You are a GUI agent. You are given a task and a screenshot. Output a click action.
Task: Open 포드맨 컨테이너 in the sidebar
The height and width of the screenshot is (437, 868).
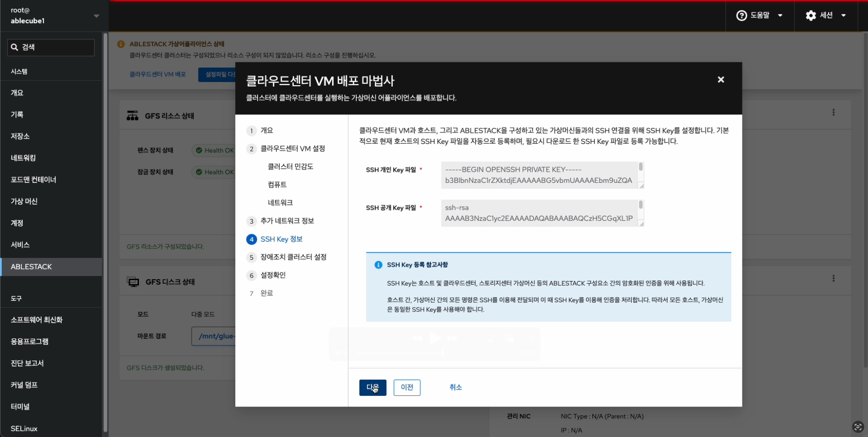click(51, 180)
